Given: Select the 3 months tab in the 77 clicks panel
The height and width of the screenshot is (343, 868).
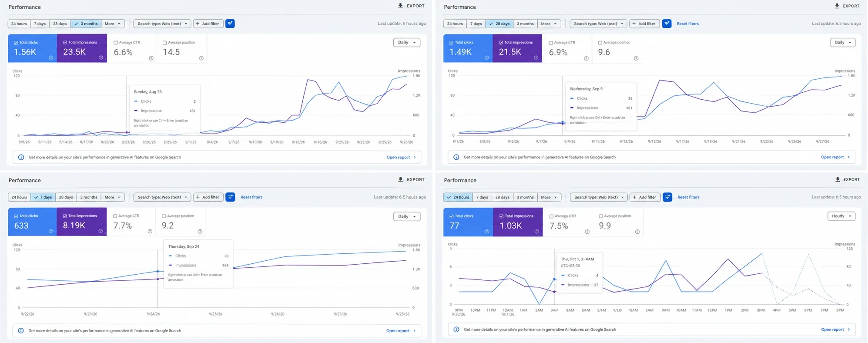Looking at the screenshot, I should 525,197.
